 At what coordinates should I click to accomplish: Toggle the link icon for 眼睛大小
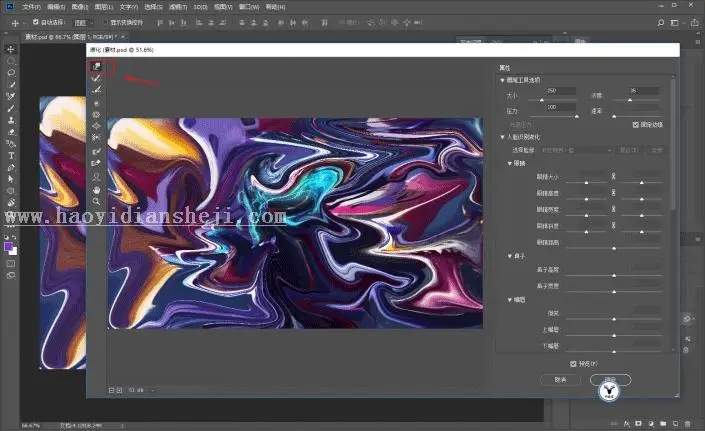(x=613, y=176)
